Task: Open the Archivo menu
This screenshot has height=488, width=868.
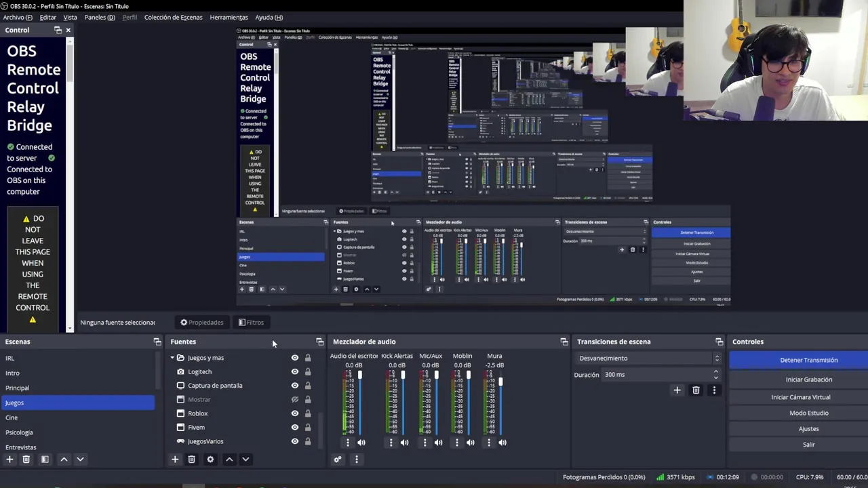Action: (18, 17)
